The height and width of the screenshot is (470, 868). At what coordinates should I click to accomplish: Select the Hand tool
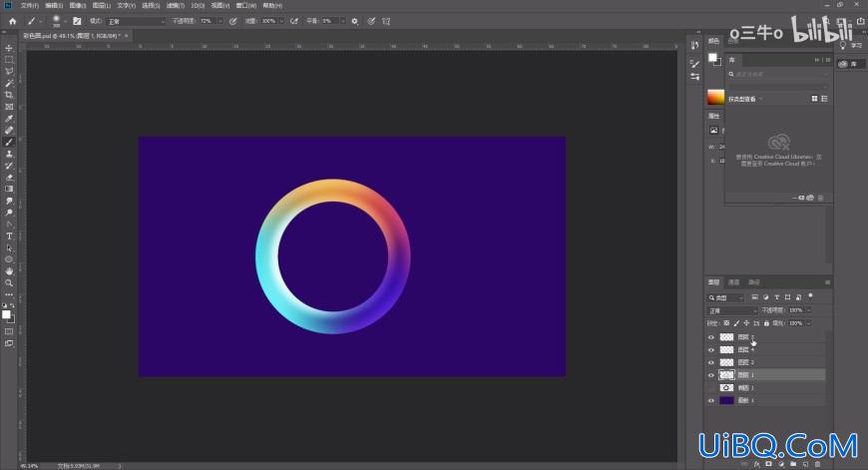9,271
